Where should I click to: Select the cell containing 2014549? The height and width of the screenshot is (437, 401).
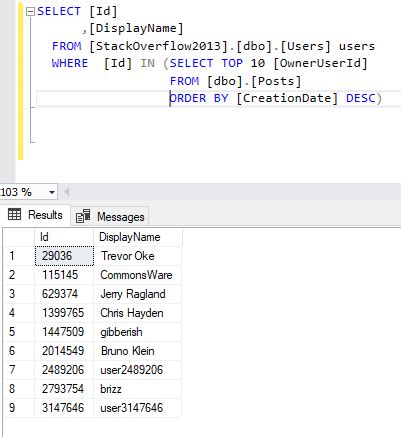tap(64, 351)
